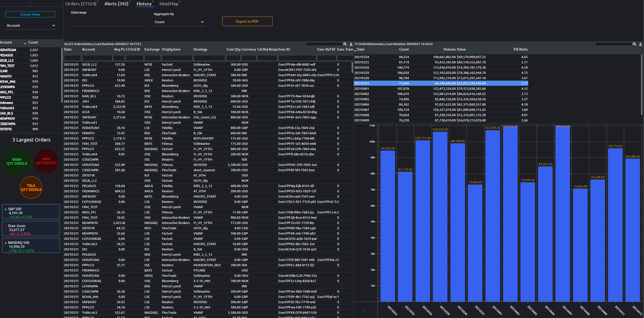Click the account list vertical scrollbar
Image resolution: width=644 pixels, height=318 pixels.
(62, 75)
